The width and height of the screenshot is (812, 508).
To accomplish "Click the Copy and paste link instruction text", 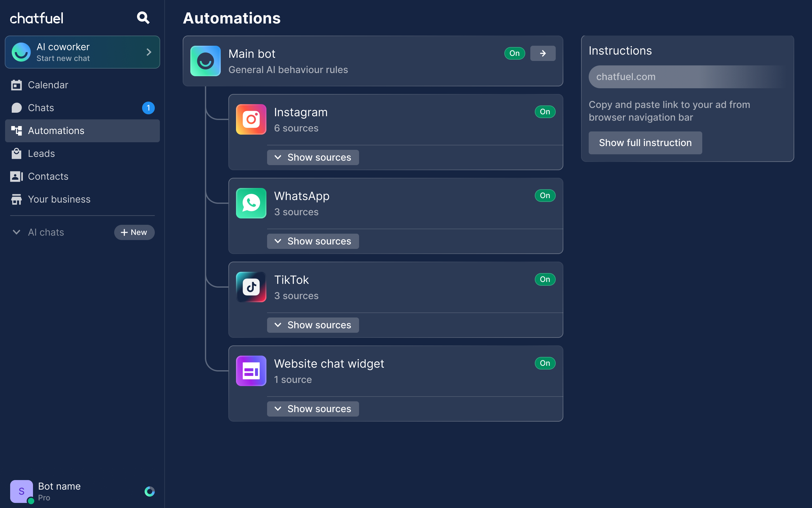I will pos(669,111).
